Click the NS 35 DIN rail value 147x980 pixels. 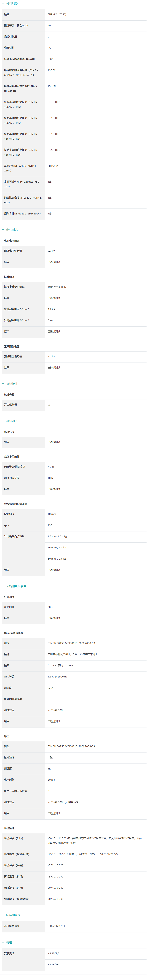tap(51, 467)
